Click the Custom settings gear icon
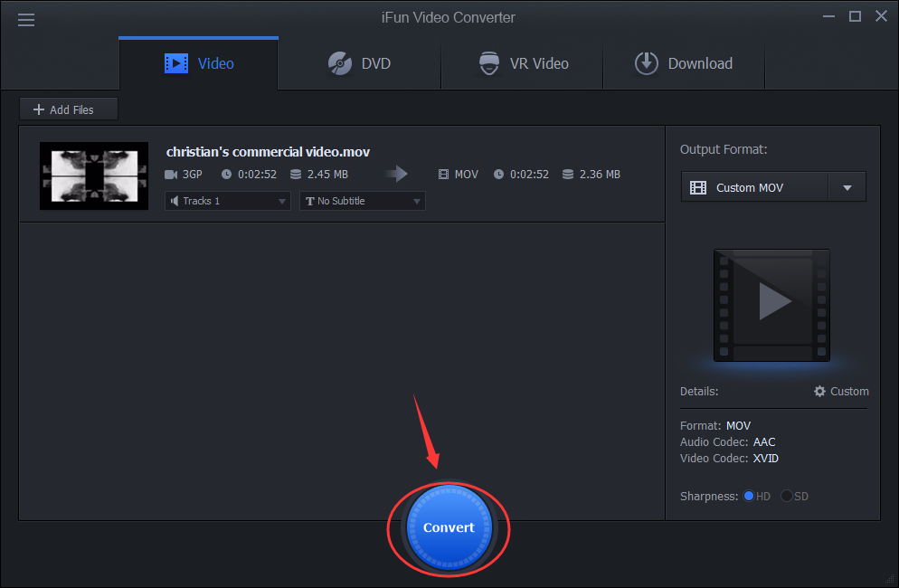Screen dimensions: 899x588 pos(820,391)
